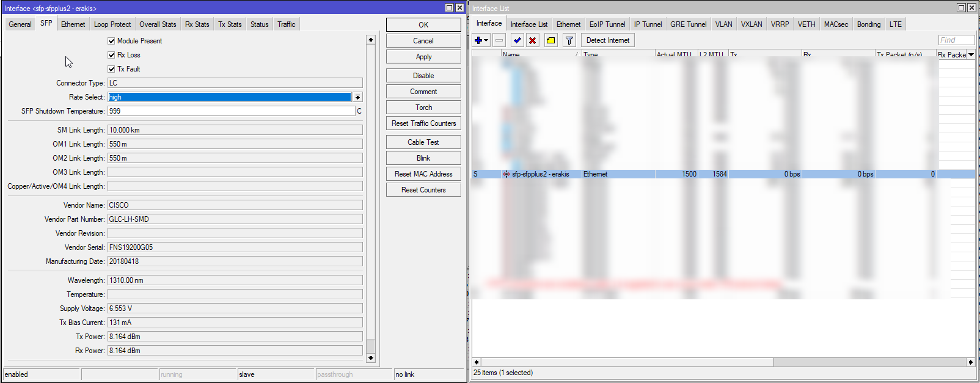Screen dimensions: 980x383
Task: Click the red X Disable icon
Action: 533,40
